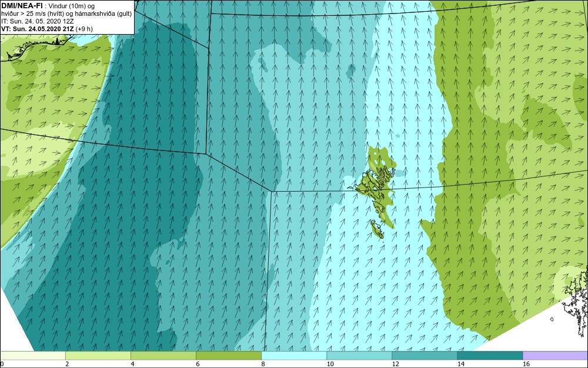
Task: Click the 4-6 m/s green legend swatch
Action: pyautogui.click(x=163, y=356)
